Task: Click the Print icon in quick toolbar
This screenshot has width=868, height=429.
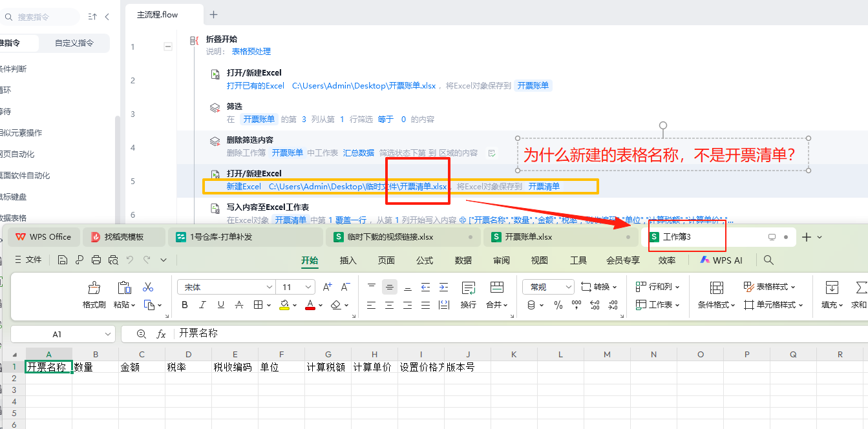Action: click(96, 260)
